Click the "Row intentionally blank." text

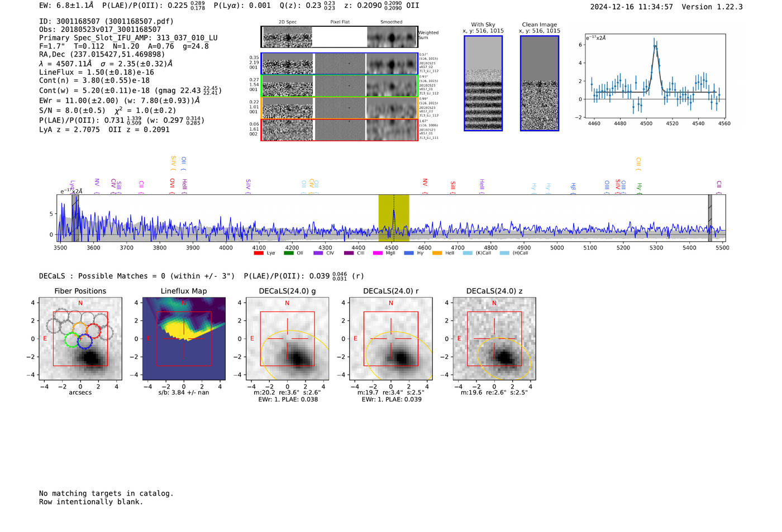tap(91, 502)
